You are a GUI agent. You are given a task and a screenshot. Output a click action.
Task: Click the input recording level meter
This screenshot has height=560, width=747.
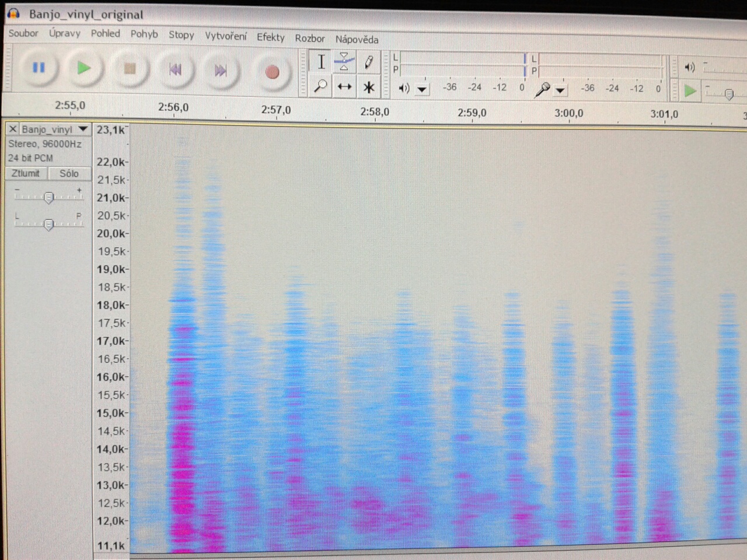(600, 65)
